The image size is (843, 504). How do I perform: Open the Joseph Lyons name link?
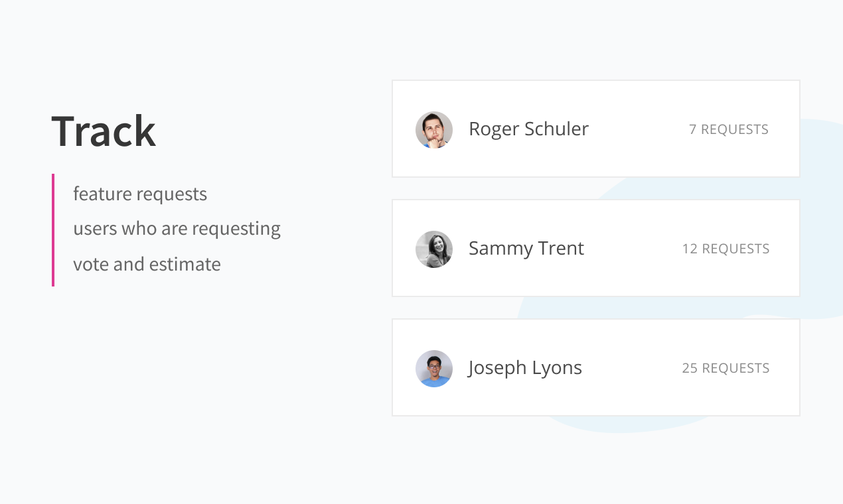[x=524, y=367]
